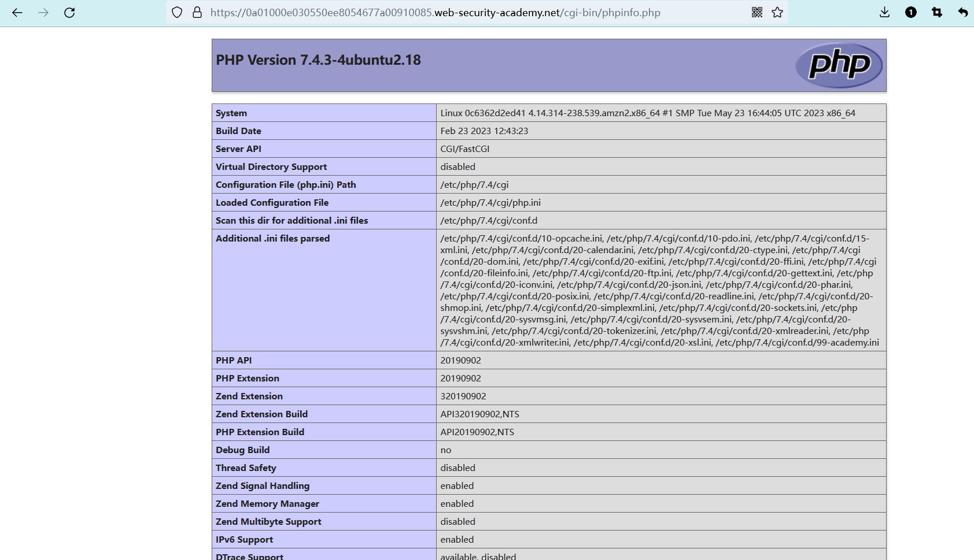Click the System row Linux kernel value
The height and width of the screenshot is (560, 974).
coord(647,113)
